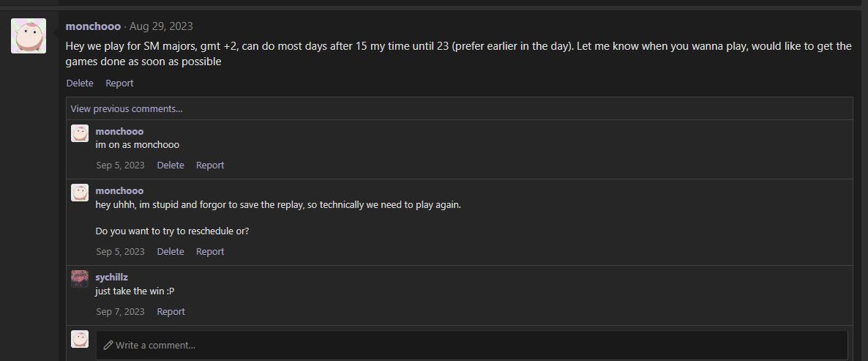This screenshot has height=361, width=868.
Task: Report sychillz's "just take the win" comment
Action: pos(171,312)
